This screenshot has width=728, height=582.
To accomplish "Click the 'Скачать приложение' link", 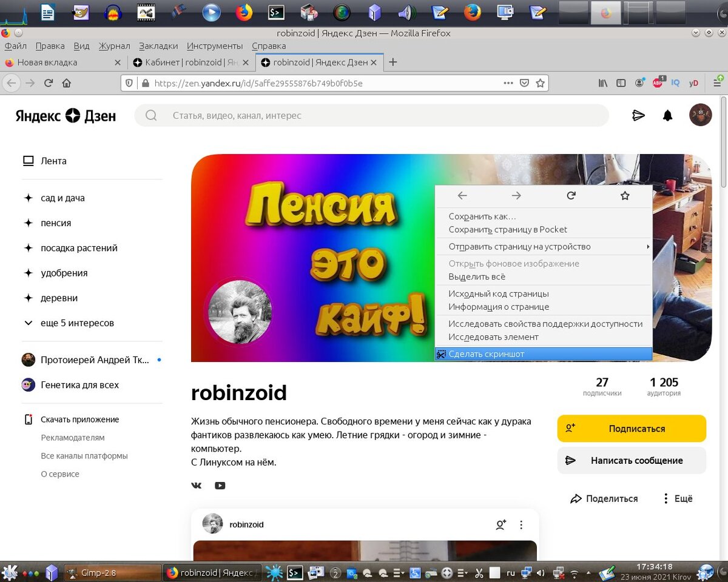I will coord(71,420).
